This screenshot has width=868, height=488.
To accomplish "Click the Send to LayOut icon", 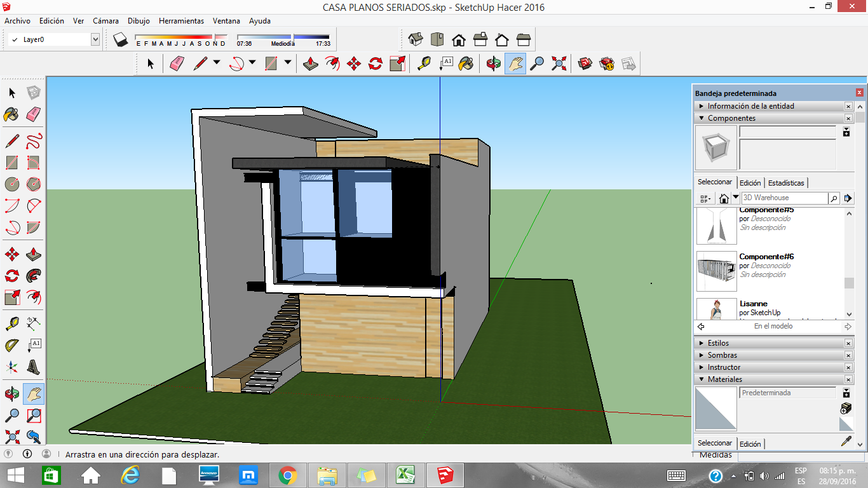I will 628,64.
